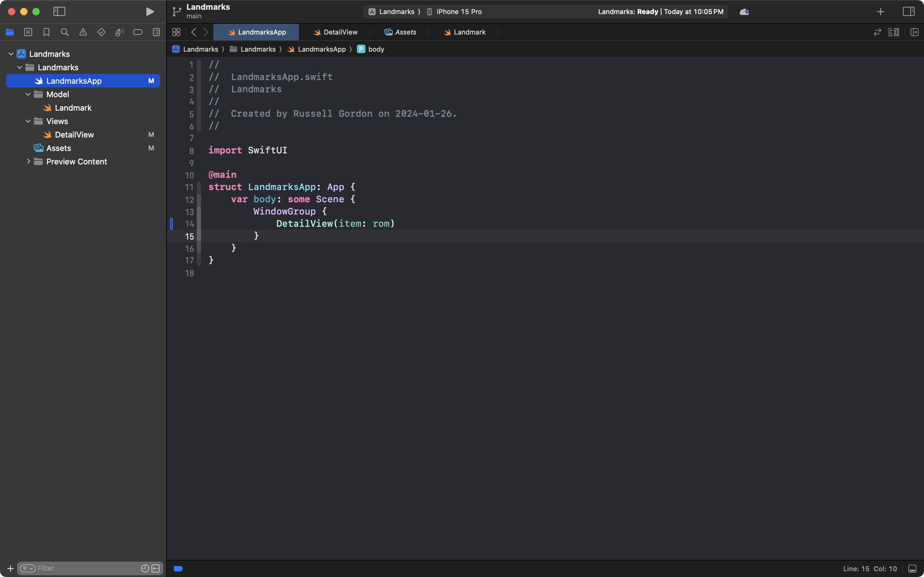The width and height of the screenshot is (924, 577).
Task: Open the Report navigator
Action: 156,32
